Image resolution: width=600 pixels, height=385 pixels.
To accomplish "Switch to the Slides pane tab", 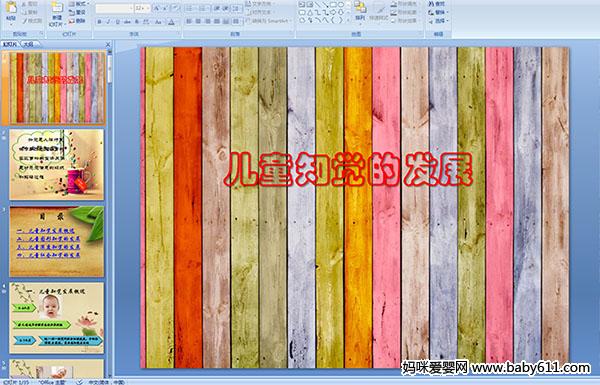I will click(x=10, y=44).
